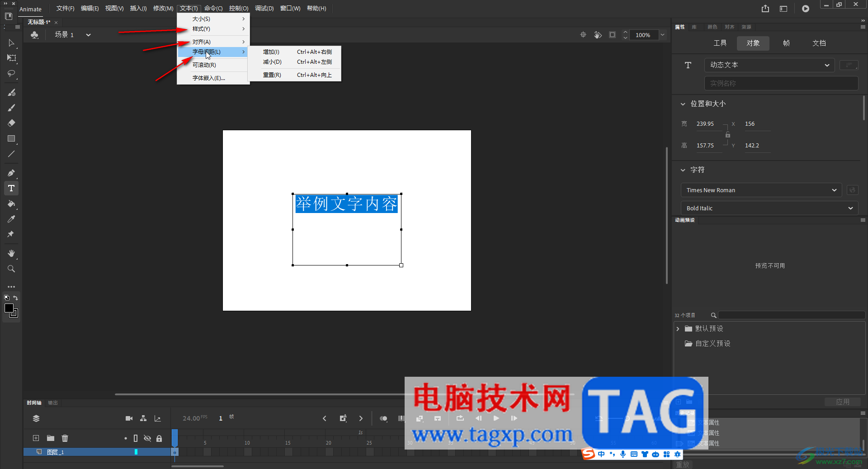Select the Asset Warp pin tool
Image resolution: width=868 pixels, height=469 pixels.
(11, 234)
